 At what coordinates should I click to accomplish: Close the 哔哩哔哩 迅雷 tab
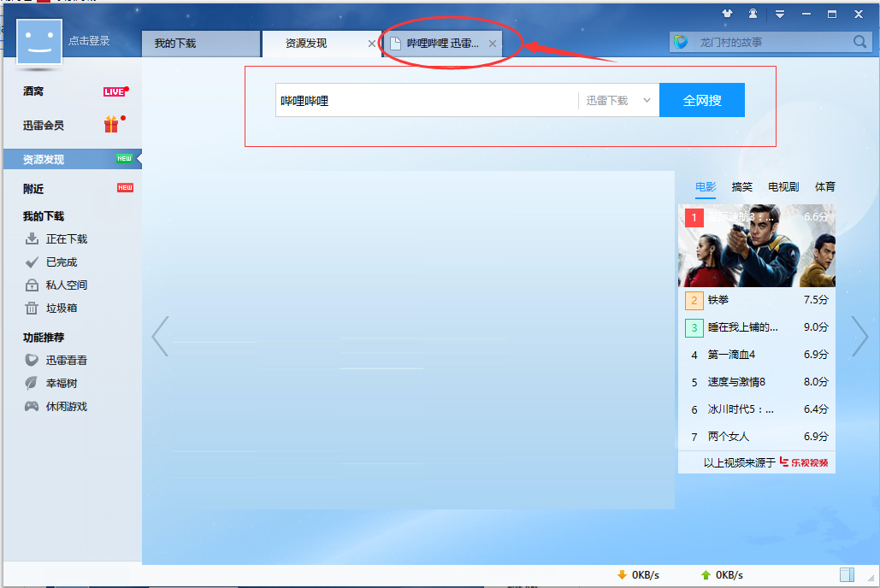pyautogui.click(x=493, y=44)
